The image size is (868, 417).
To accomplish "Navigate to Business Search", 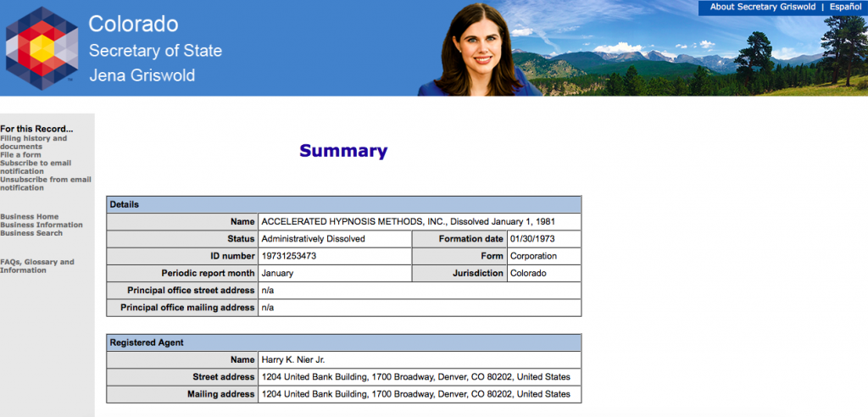I will (x=31, y=233).
